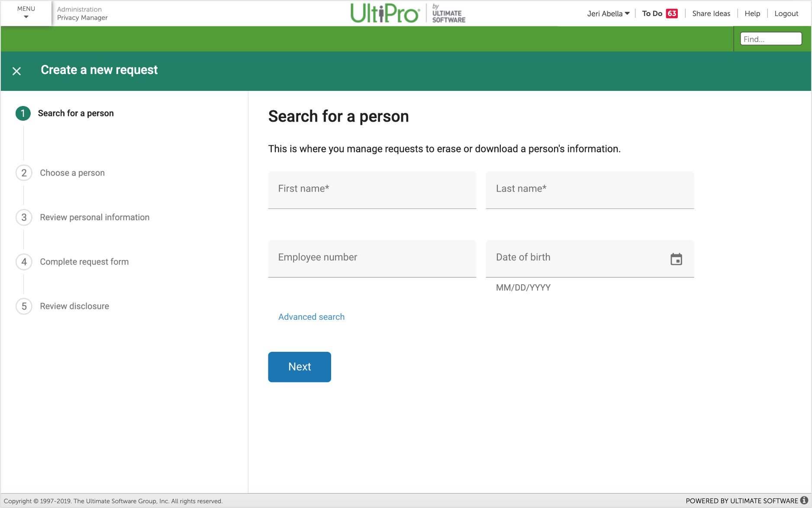Select step 3 Review personal information circle

pyautogui.click(x=24, y=217)
